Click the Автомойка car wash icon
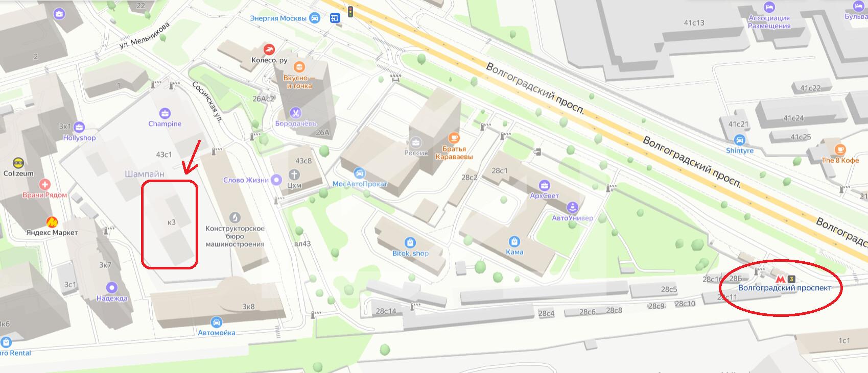The height and width of the screenshot is (373, 868). click(217, 322)
